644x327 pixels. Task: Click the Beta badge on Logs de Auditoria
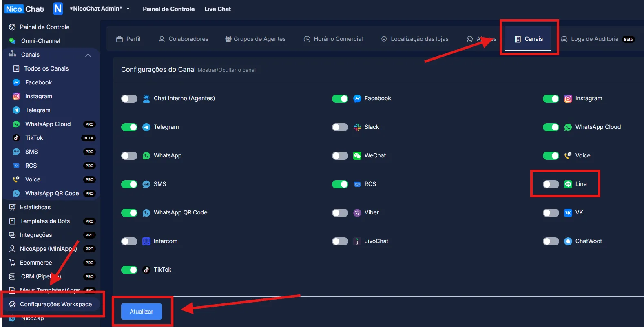coord(629,39)
